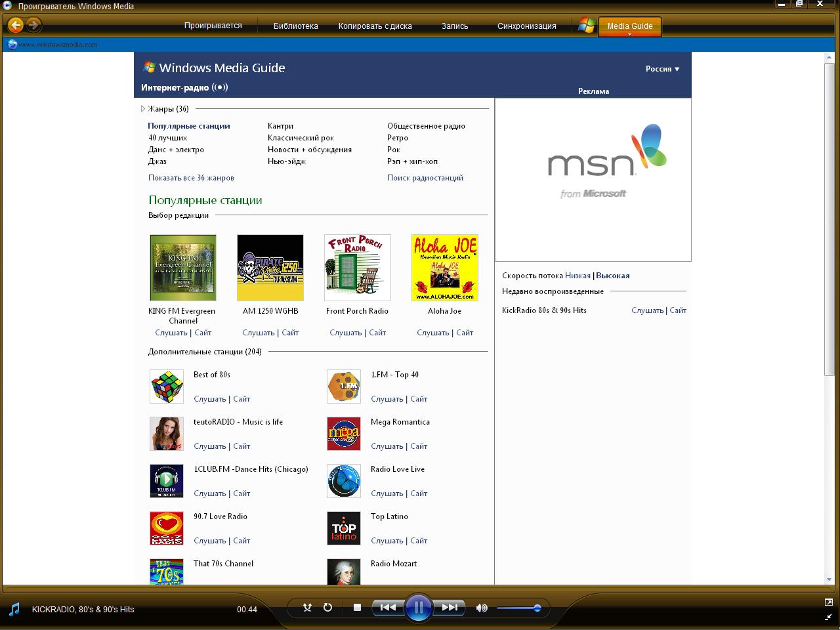The width and height of the screenshot is (840, 630).
Task: Open the Проигрывается tab
Action: (x=213, y=26)
